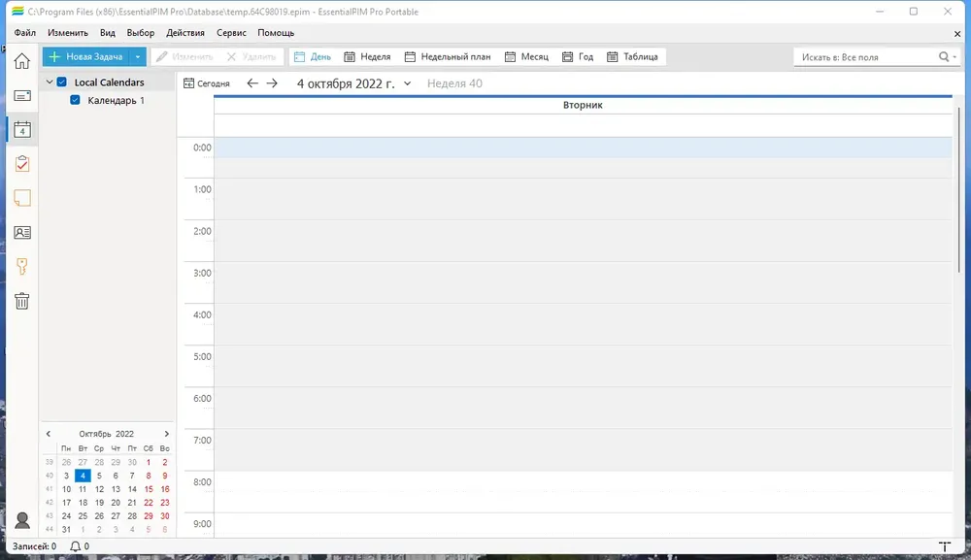Open the Помощь menu
The image size is (971, 560).
click(x=276, y=33)
